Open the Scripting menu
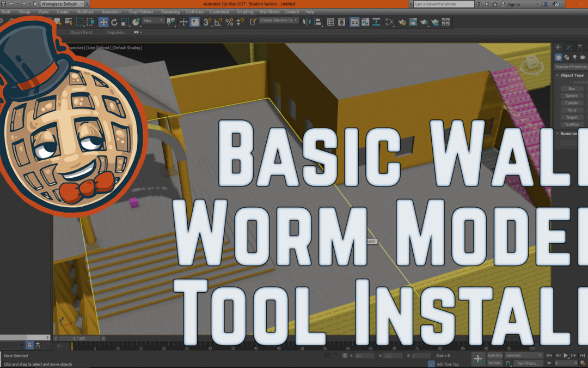Viewport: 588px width, 368px height. pos(245,11)
